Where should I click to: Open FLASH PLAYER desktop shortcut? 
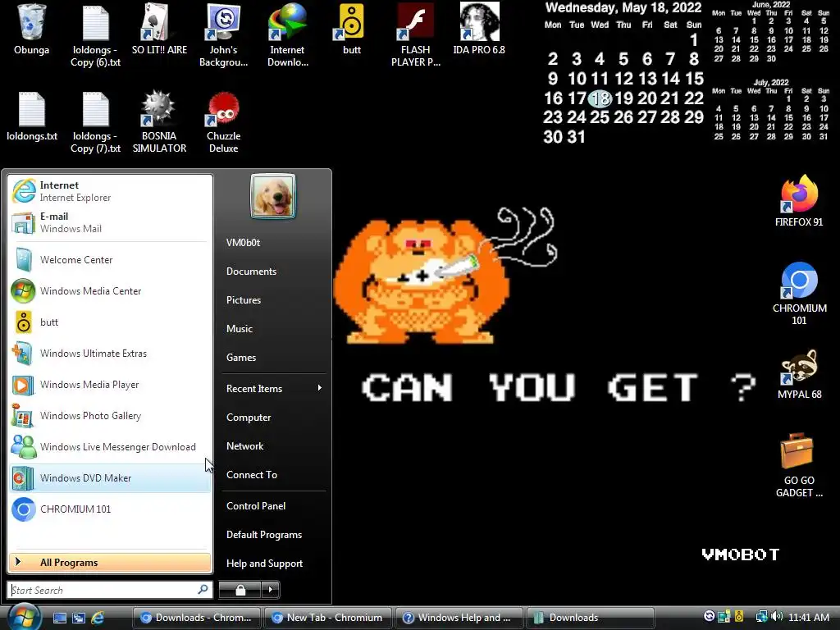(416, 35)
